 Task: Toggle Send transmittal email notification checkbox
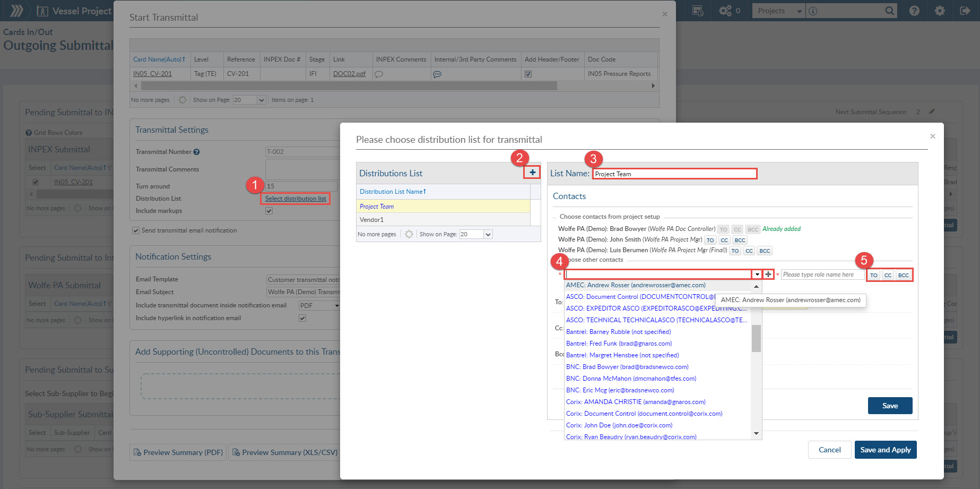[136, 230]
